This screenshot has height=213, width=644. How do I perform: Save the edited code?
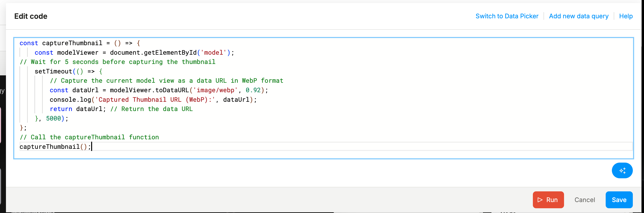click(x=619, y=200)
